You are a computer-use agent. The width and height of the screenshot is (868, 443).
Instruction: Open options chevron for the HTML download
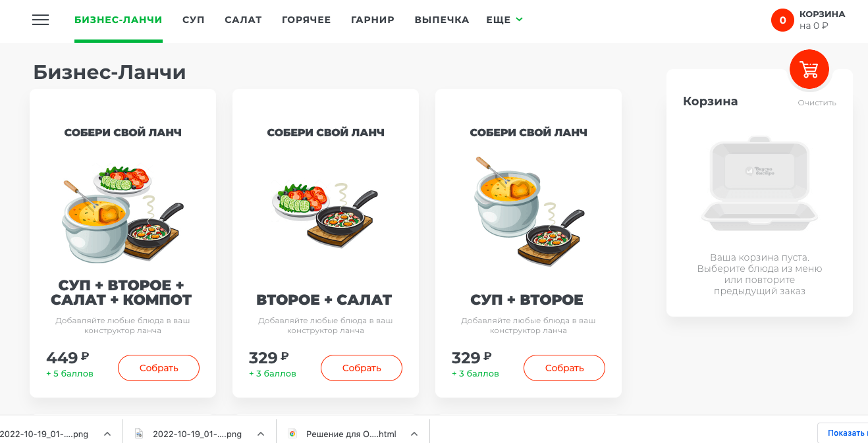[x=414, y=434]
